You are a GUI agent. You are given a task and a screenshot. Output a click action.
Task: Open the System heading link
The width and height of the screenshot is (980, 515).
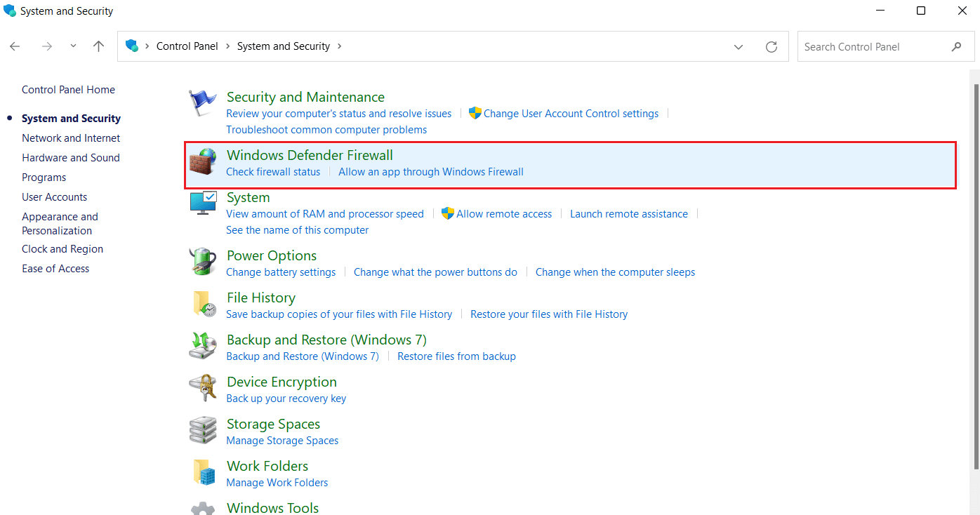coord(249,197)
